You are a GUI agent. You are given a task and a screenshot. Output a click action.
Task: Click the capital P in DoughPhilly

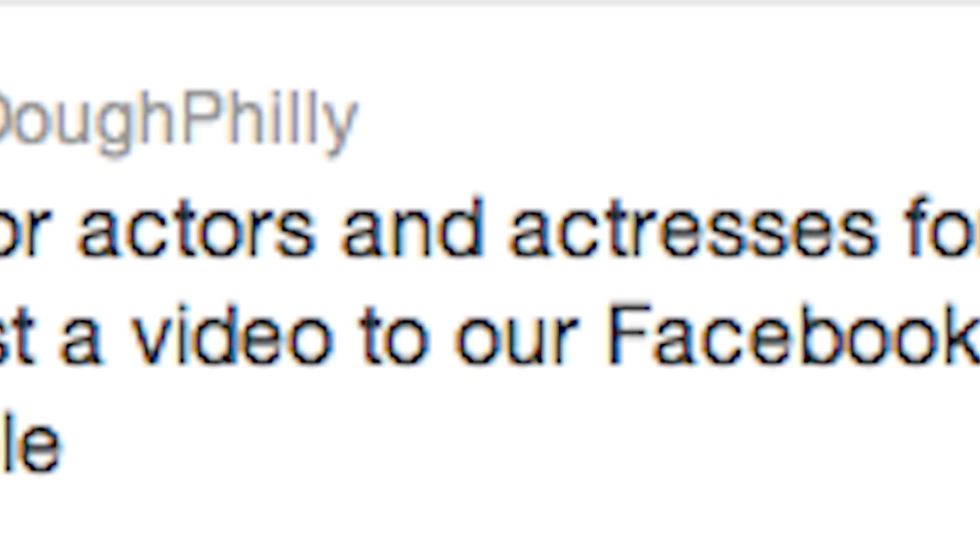pyautogui.click(x=198, y=118)
